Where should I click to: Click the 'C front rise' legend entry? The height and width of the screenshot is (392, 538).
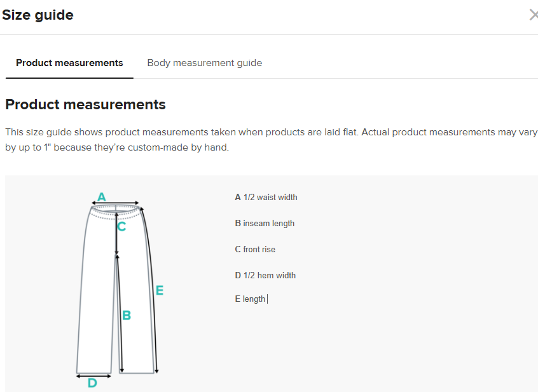pos(255,249)
